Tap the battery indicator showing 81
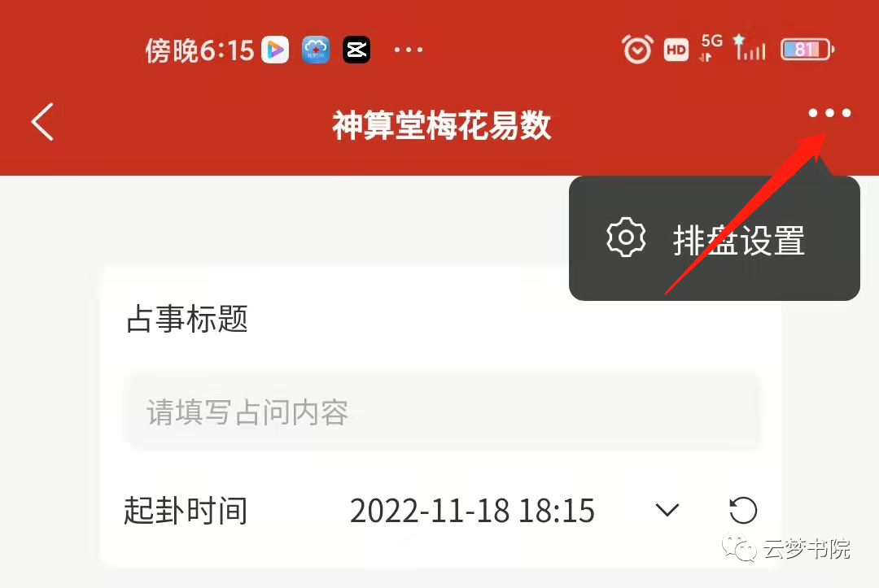This screenshot has width=879, height=588. pyautogui.click(x=807, y=50)
